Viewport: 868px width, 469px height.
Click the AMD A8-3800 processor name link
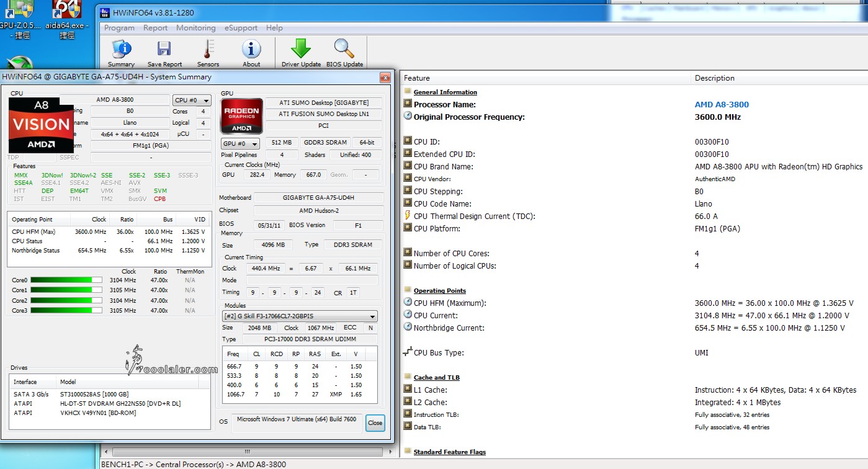722,104
